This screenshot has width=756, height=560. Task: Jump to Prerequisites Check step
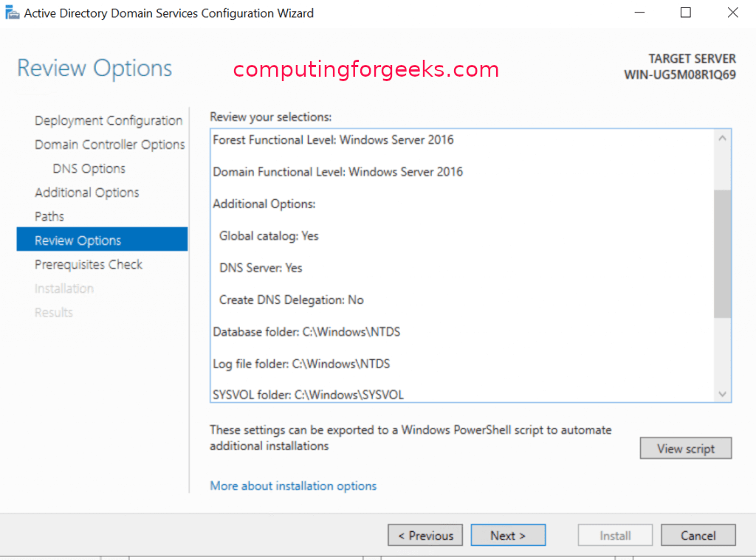click(89, 265)
